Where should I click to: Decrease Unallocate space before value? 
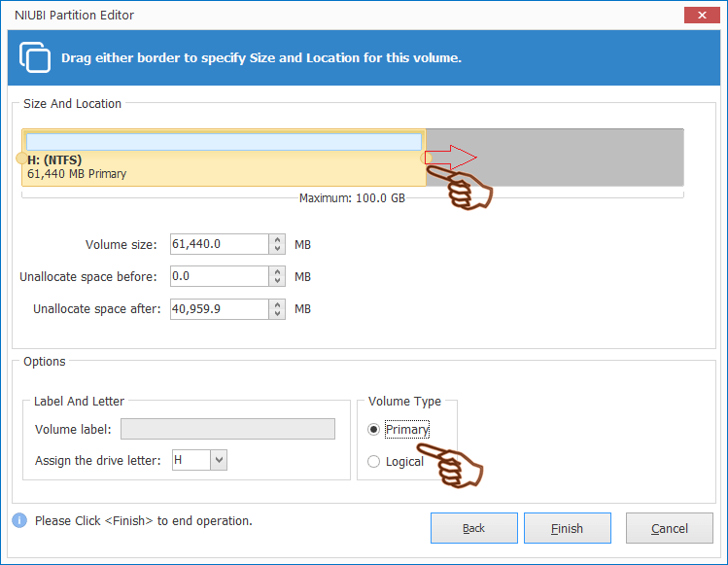pyautogui.click(x=278, y=281)
